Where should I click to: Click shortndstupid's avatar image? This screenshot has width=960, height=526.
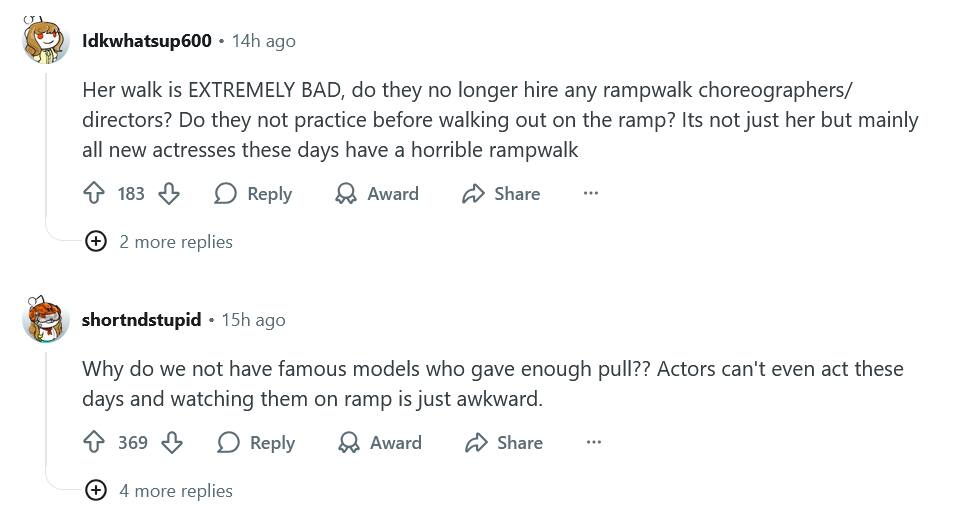(x=45, y=320)
